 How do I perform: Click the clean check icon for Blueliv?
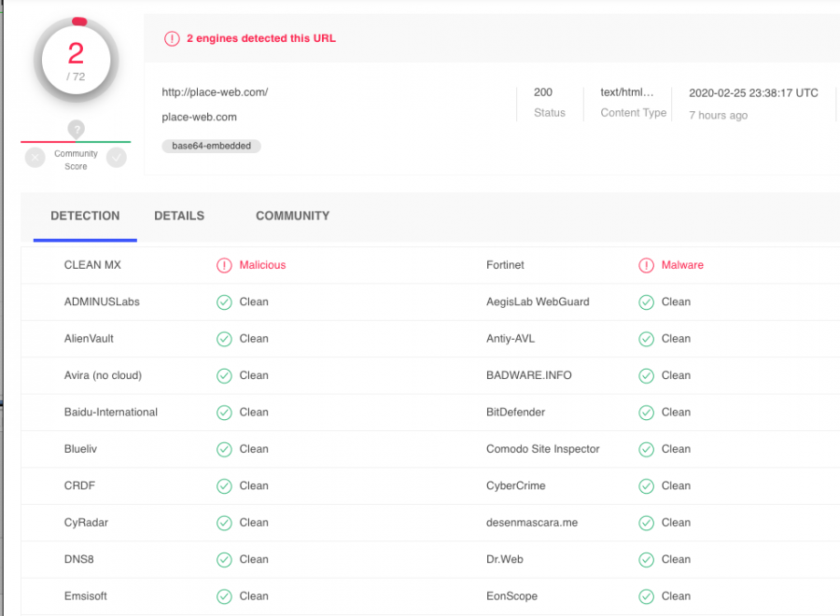224,450
